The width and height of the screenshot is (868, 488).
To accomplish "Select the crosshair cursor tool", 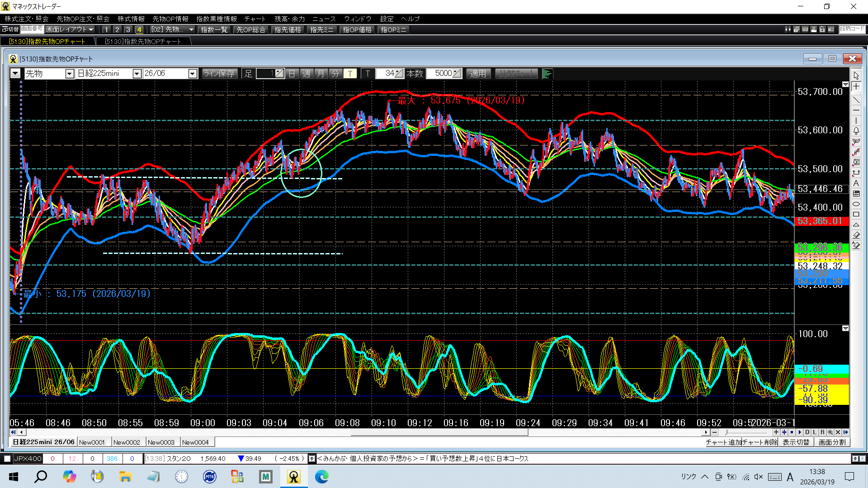I will point(856,87).
